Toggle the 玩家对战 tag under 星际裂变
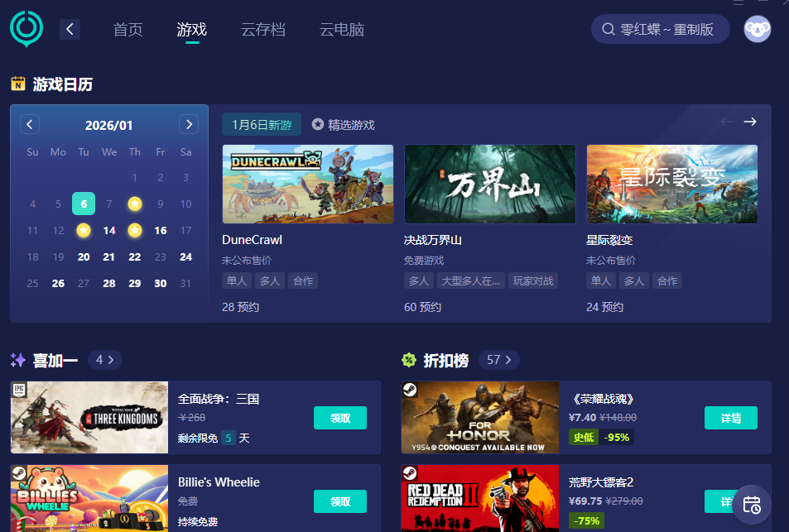 click(x=533, y=280)
